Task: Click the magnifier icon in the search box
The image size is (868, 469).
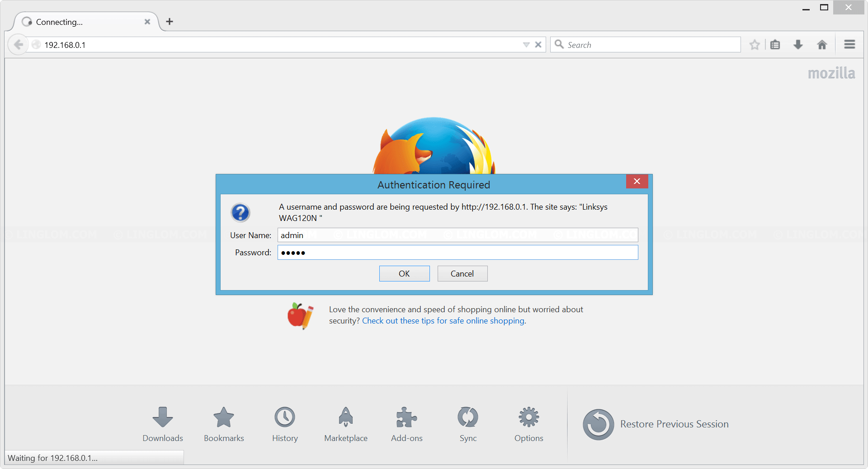Action: [x=559, y=44]
